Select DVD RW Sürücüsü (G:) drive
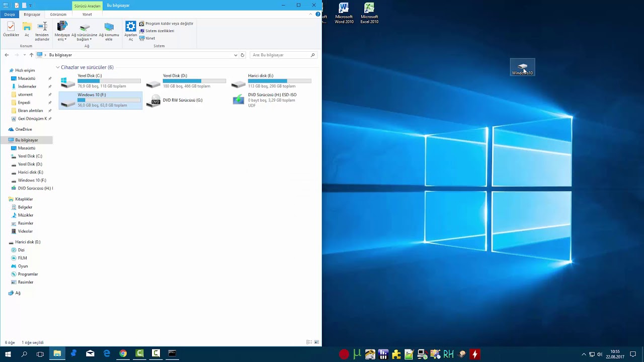 [182, 100]
